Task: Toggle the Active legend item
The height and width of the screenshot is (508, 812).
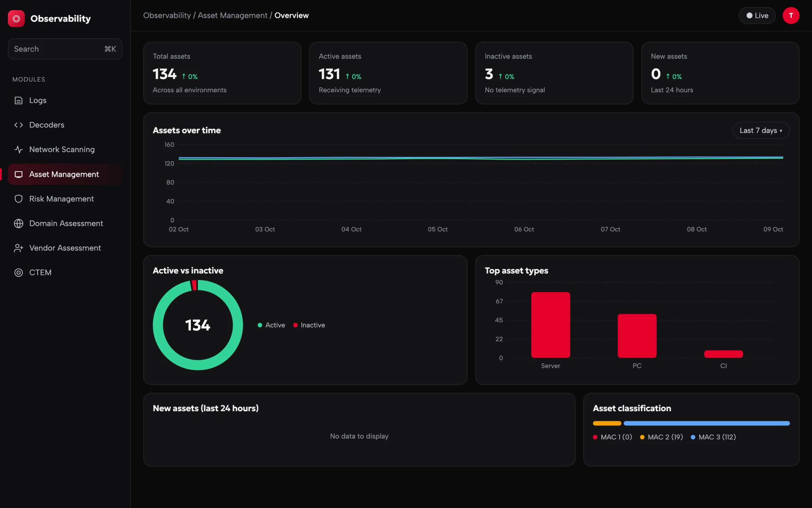Action: (x=271, y=325)
